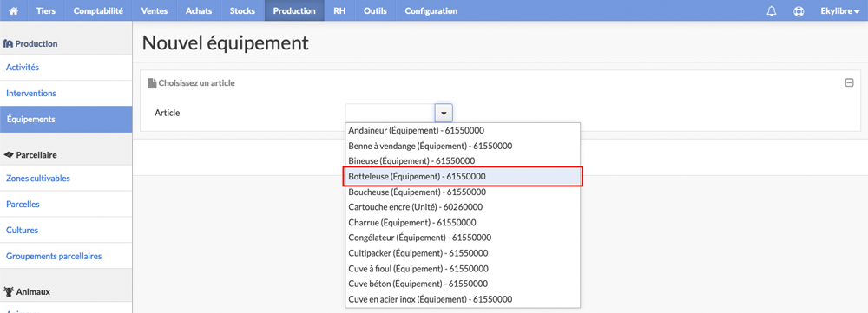This screenshot has width=868, height=313.
Task: Open the Ventes menu
Action: pyautogui.click(x=155, y=11)
